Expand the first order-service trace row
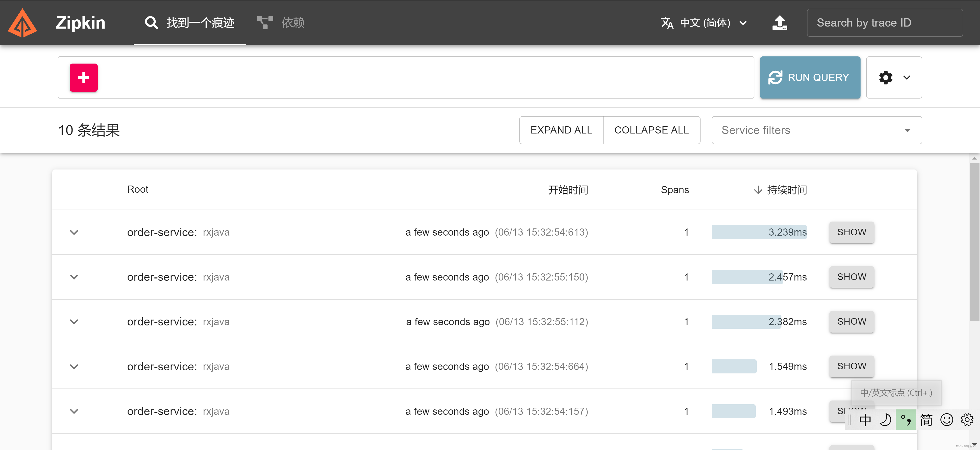 pos(74,233)
